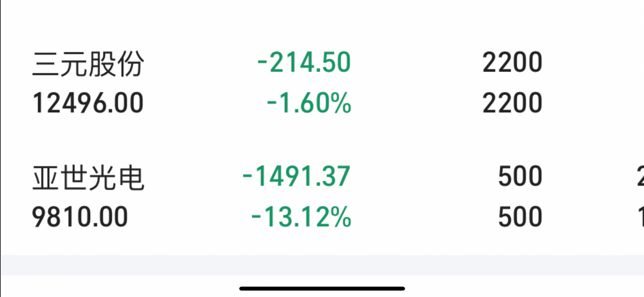644x297 pixels.
Task: Tap the 9810.00 market value
Action: 80,217
